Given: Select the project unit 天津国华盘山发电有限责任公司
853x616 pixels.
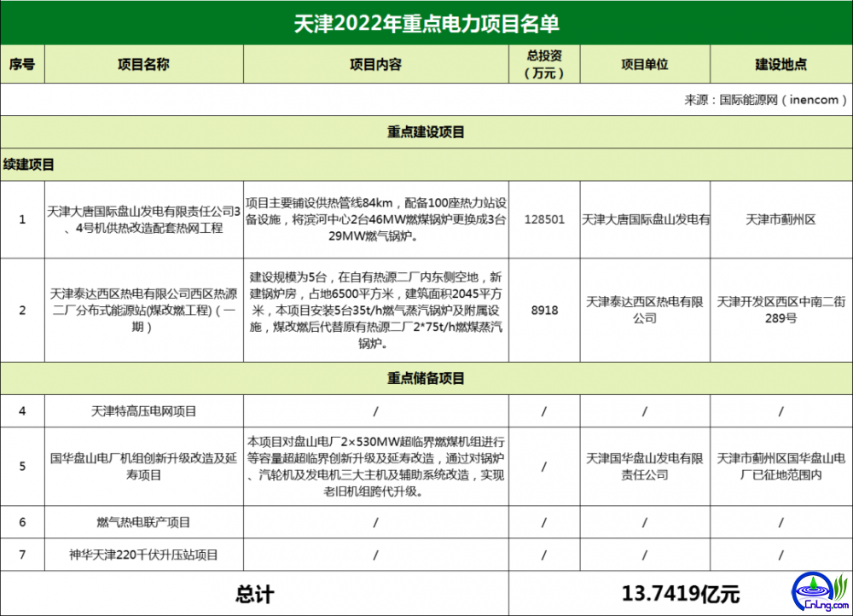Looking at the screenshot, I should pos(645,467).
